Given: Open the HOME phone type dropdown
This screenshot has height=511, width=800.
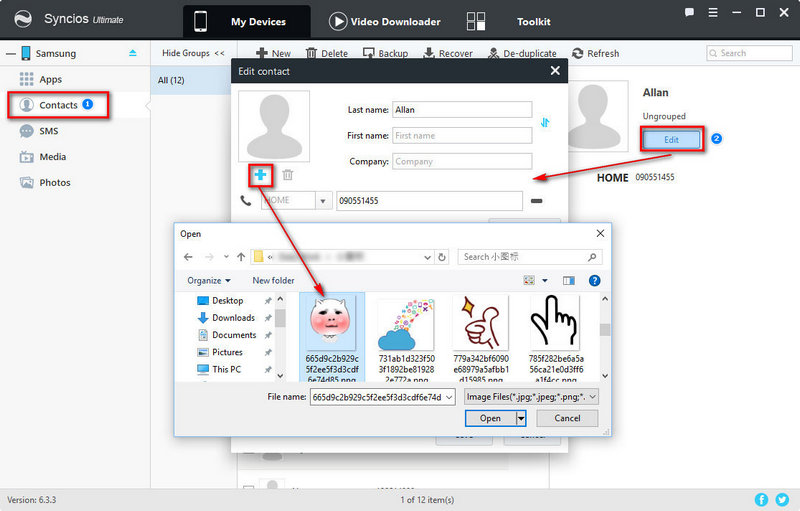Looking at the screenshot, I should click(322, 201).
